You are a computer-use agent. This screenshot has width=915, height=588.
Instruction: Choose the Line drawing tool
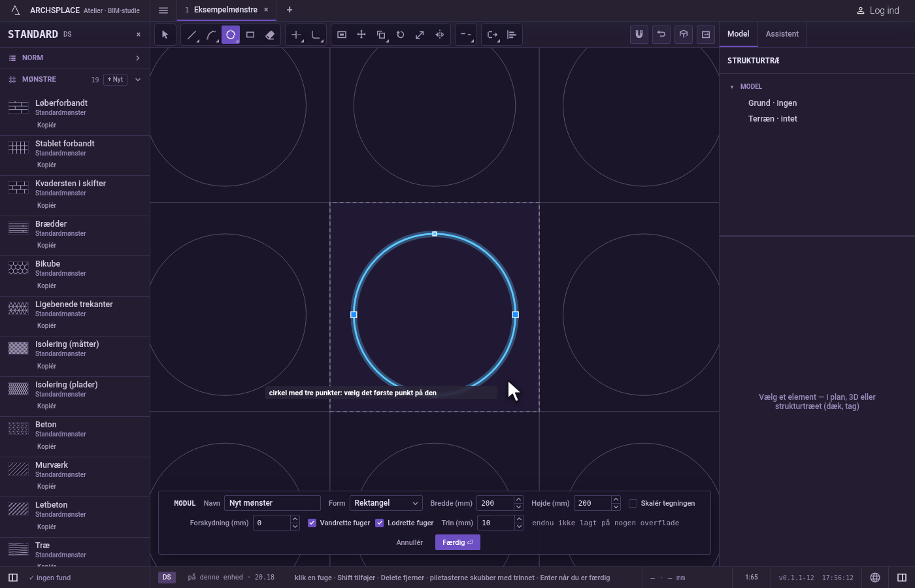click(191, 35)
